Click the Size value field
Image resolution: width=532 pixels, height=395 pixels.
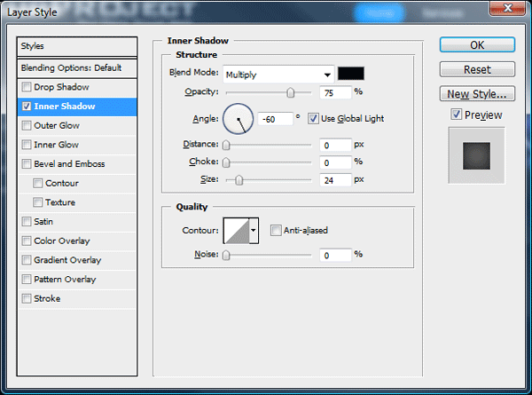click(x=335, y=180)
